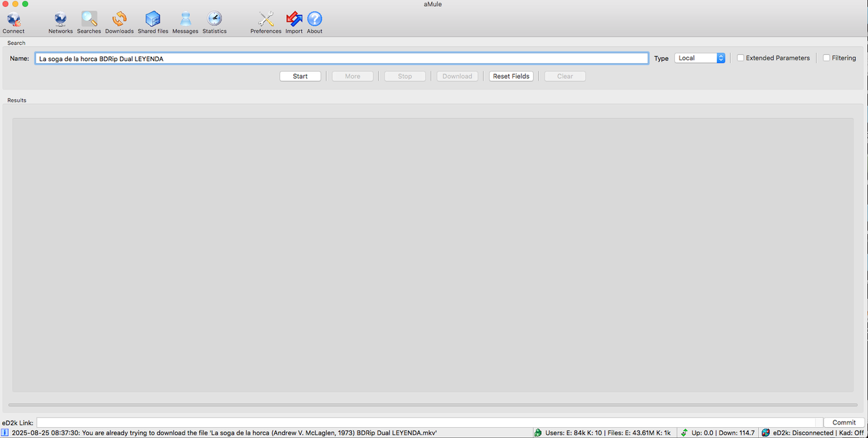Show the Downloads view
868x438 pixels.
[119, 22]
